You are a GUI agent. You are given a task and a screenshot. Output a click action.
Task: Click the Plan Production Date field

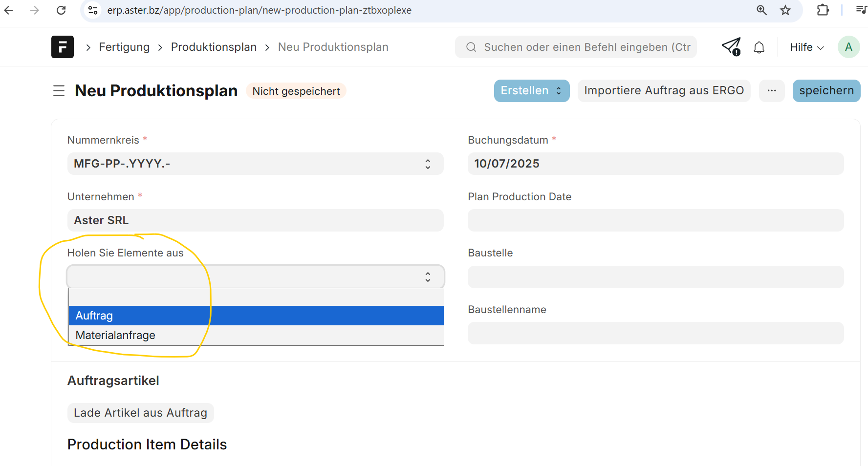point(655,220)
